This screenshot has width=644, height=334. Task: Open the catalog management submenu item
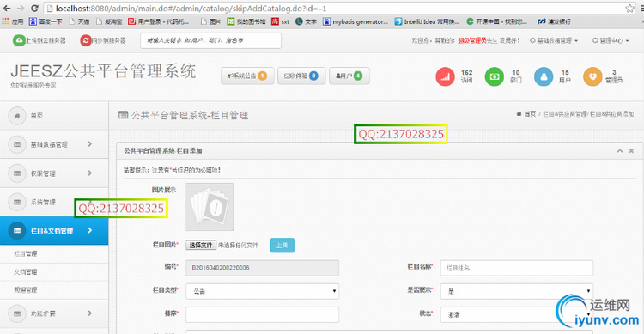tap(54, 253)
